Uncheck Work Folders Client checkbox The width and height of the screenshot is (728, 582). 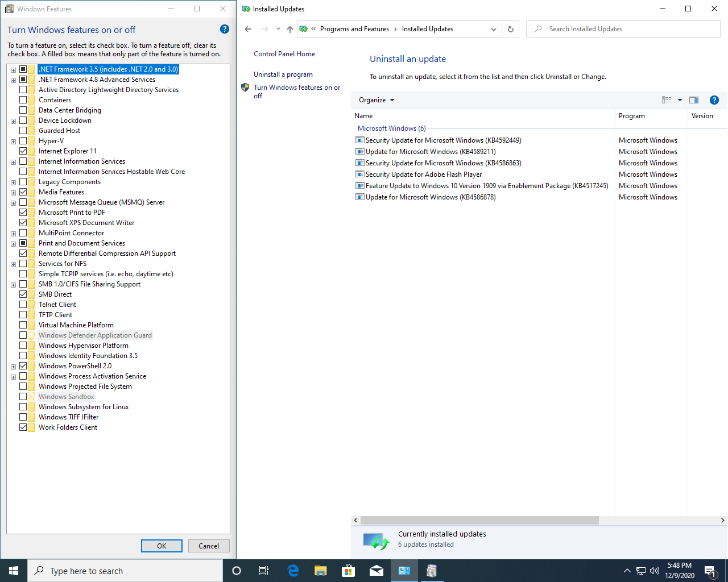pos(23,427)
